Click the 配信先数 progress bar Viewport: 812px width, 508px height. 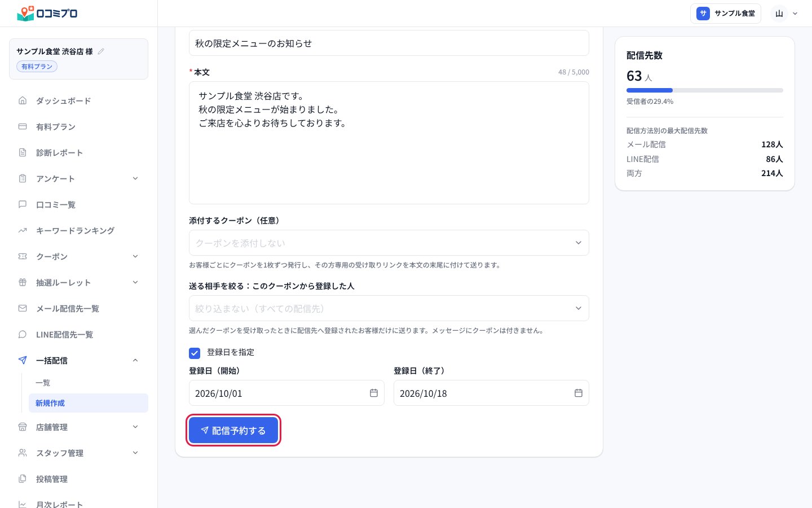705,90
